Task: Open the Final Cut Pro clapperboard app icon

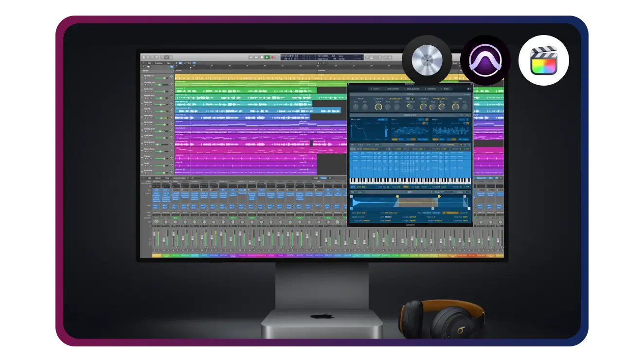Action: click(543, 60)
